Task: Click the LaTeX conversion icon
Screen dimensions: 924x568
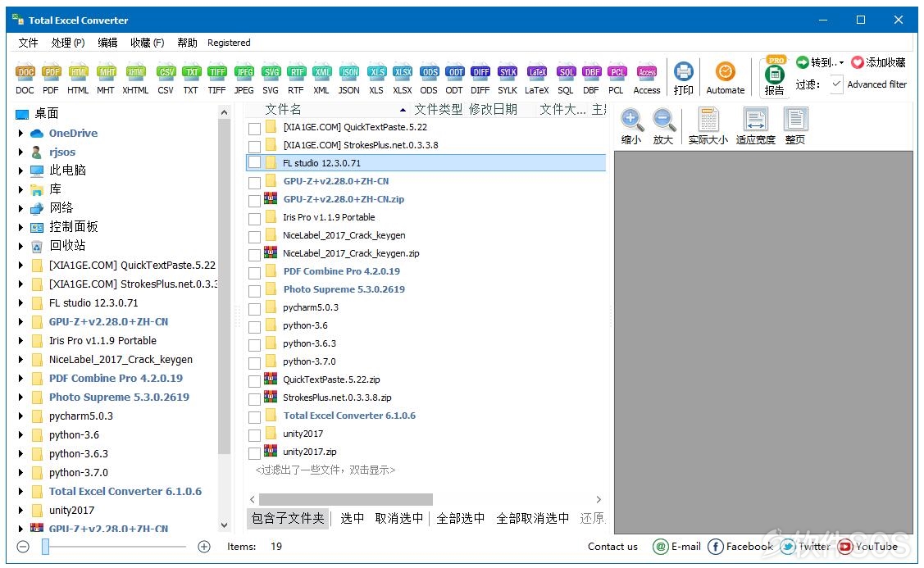Action: coord(537,79)
